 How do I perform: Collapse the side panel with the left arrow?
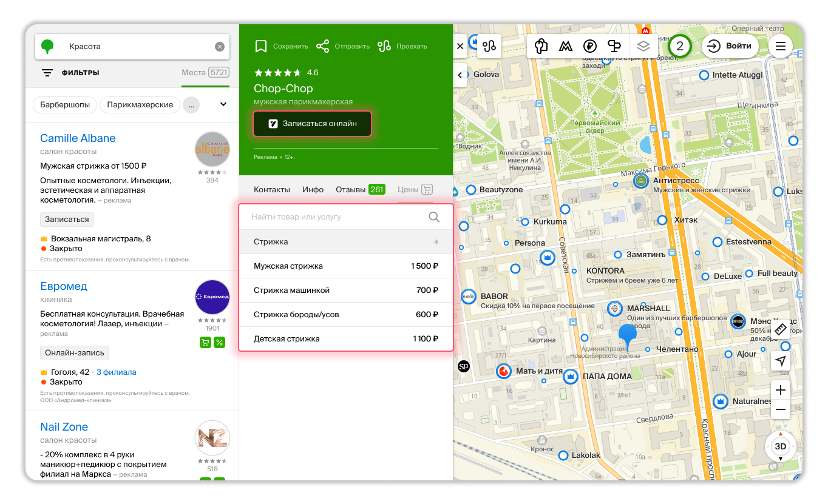coord(460,75)
